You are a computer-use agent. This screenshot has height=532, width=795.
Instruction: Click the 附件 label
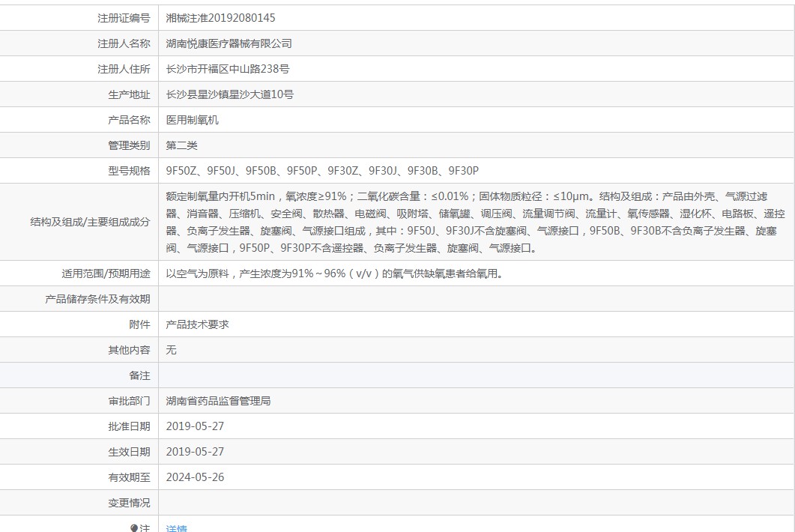[x=139, y=324]
